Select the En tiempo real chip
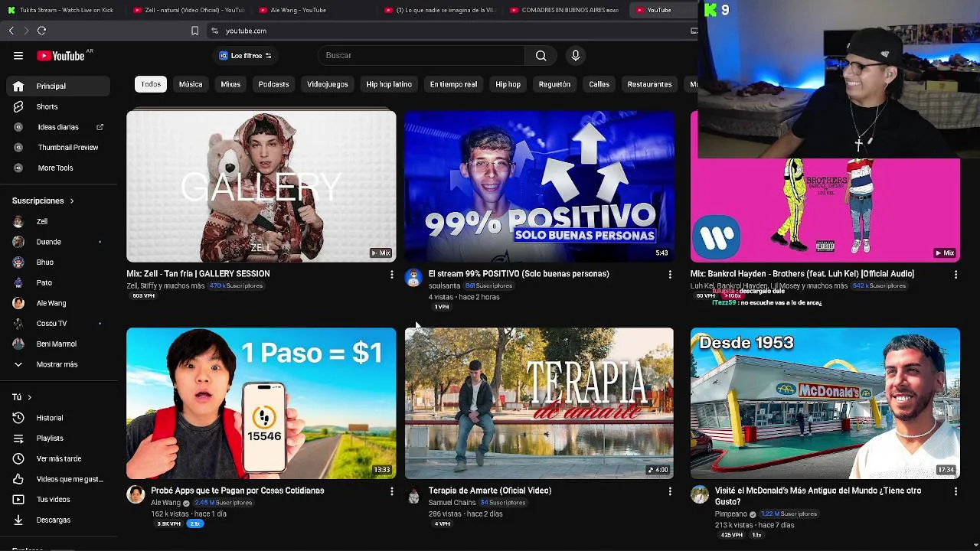 (453, 84)
